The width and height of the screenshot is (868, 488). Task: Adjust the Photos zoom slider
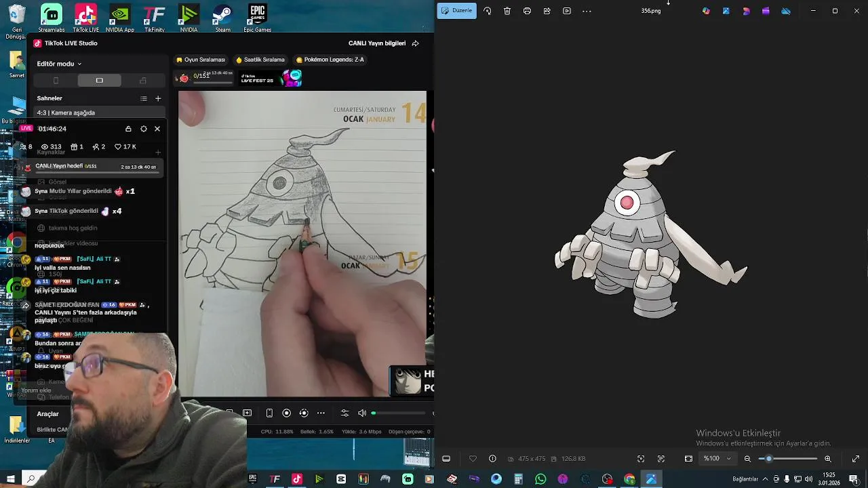pos(788,459)
